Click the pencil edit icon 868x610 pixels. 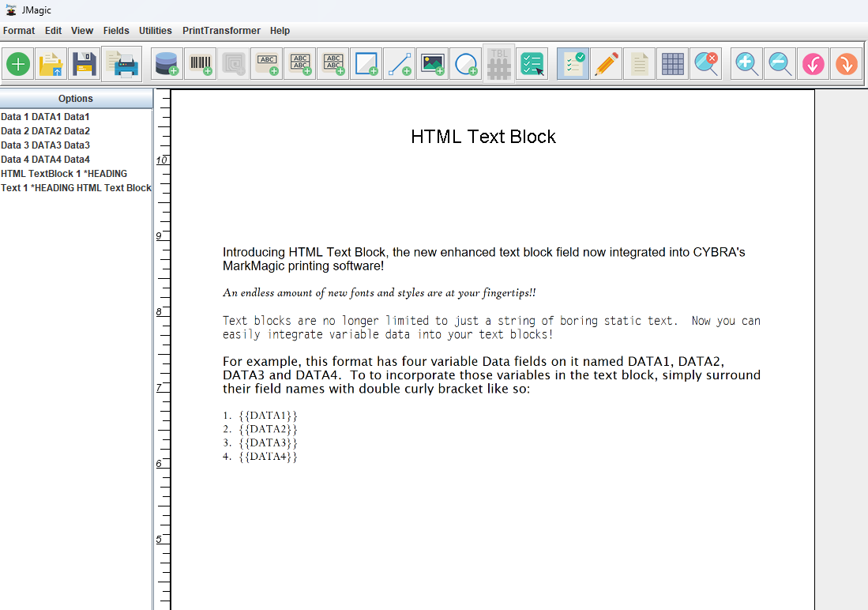click(606, 64)
